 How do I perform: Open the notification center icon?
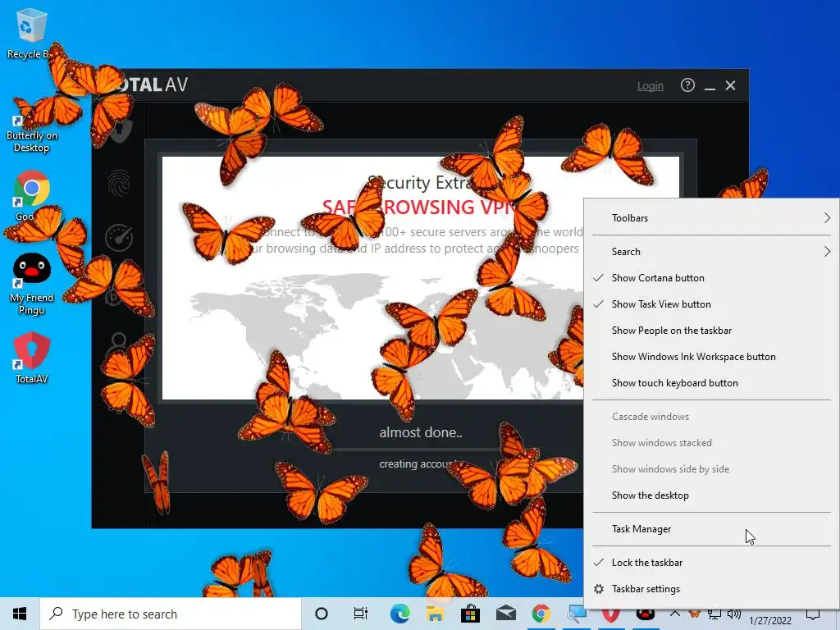[x=813, y=615]
